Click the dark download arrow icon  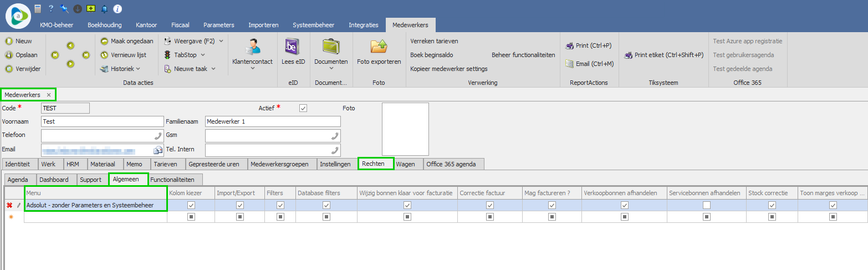(78, 9)
